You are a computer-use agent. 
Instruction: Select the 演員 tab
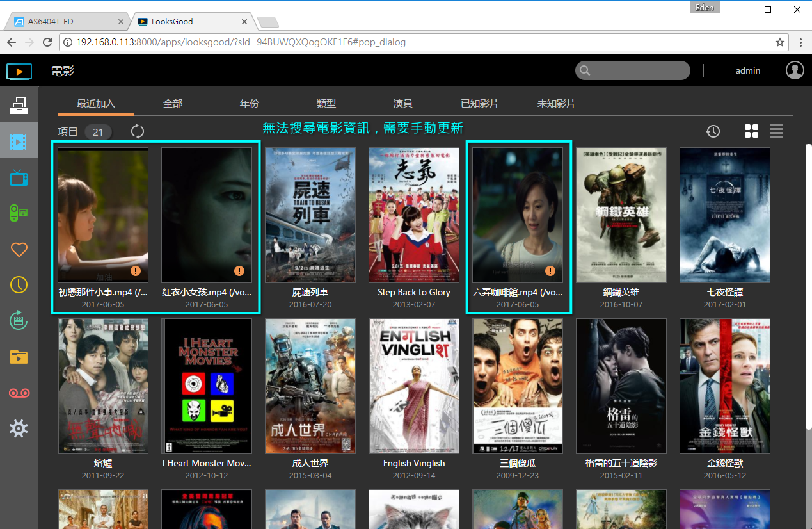pos(403,104)
